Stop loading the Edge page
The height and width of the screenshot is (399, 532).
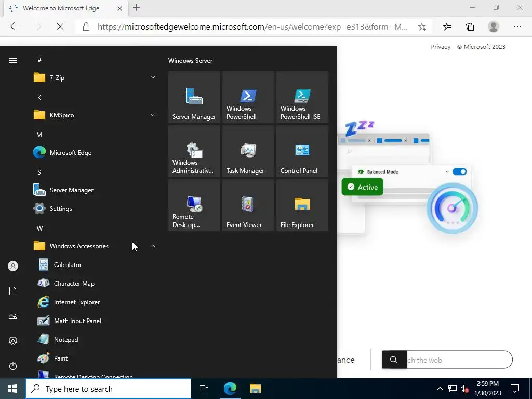point(60,26)
